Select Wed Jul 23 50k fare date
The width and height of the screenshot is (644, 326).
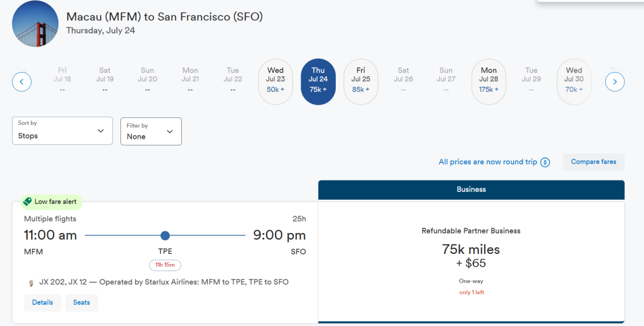click(x=275, y=82)
